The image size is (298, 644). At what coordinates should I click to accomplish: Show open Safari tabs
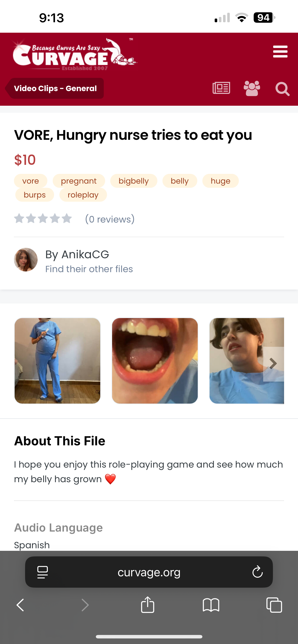pos(274,605)
